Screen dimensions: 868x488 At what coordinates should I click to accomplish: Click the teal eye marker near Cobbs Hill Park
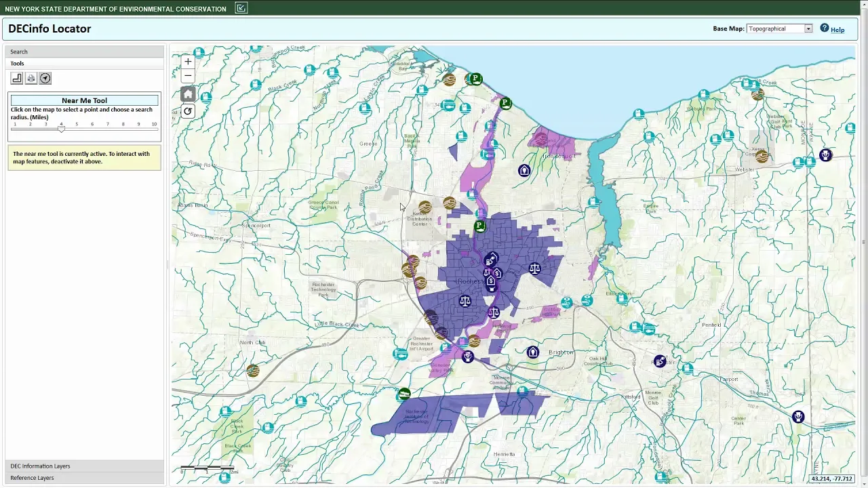pos(567,303)
